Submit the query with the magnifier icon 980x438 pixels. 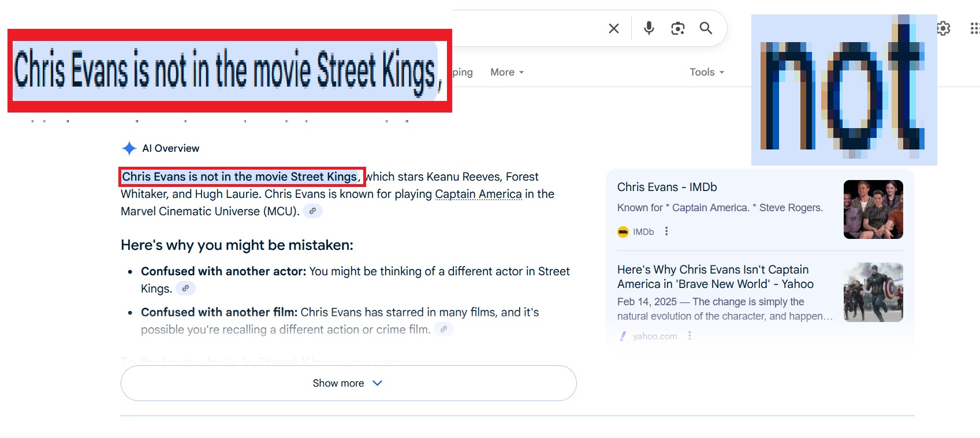(706, 28)
